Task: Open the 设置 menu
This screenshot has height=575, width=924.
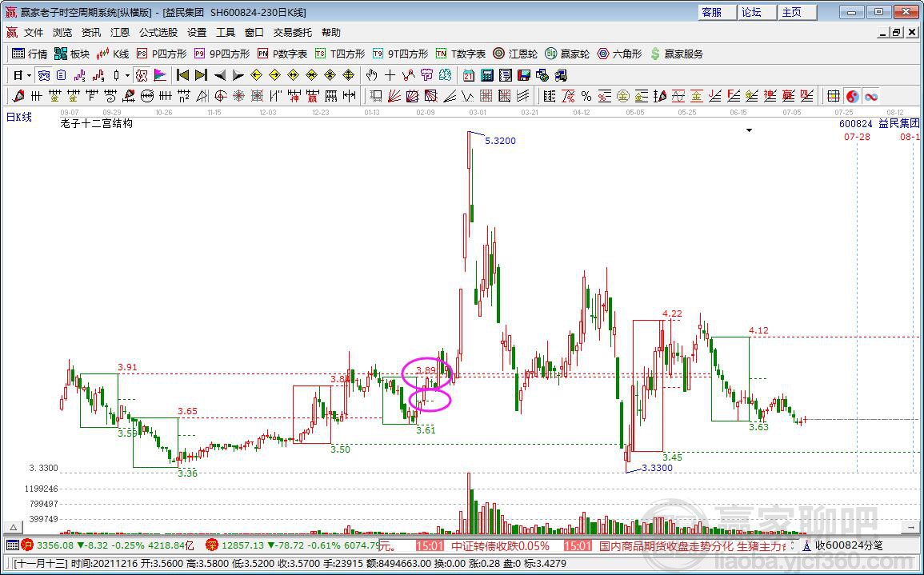Action: point(197,33)
